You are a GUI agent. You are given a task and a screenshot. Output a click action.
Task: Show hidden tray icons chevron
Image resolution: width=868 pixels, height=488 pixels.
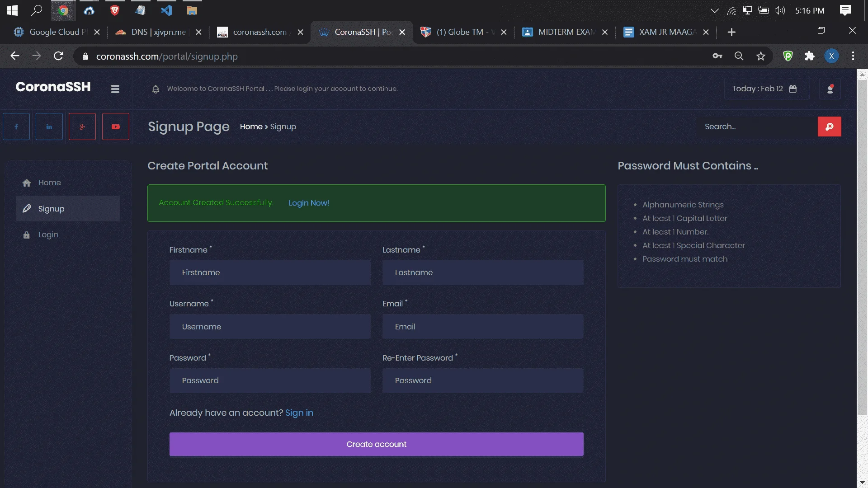714,10
